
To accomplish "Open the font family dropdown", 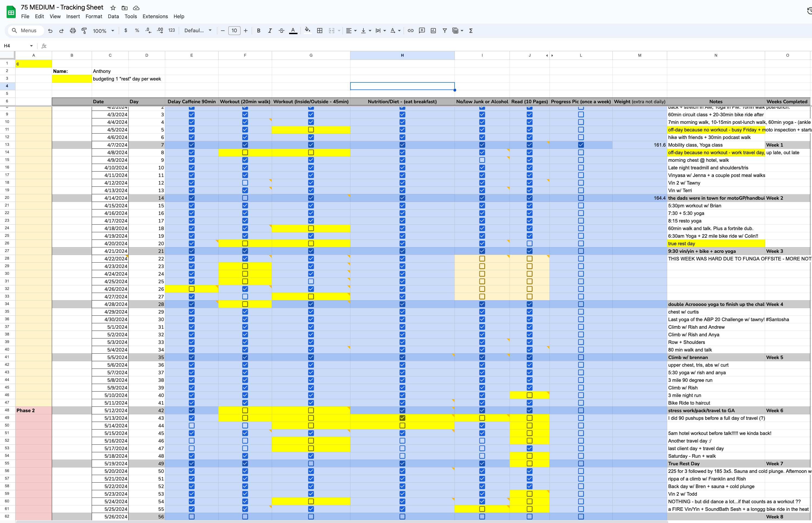I will [198, 31].
